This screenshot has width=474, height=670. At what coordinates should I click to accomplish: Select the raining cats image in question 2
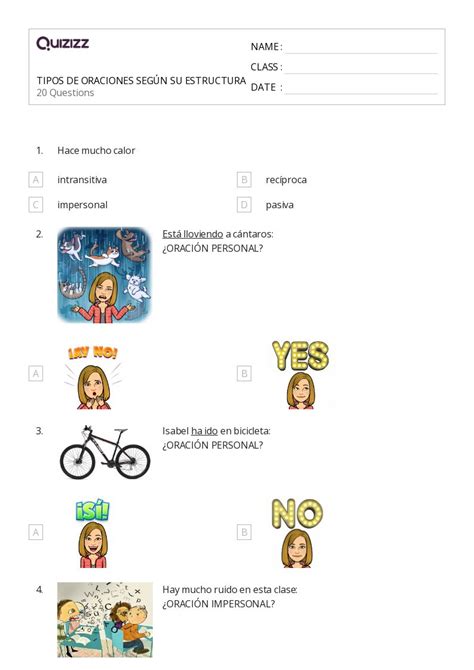(x=104, y=275)
